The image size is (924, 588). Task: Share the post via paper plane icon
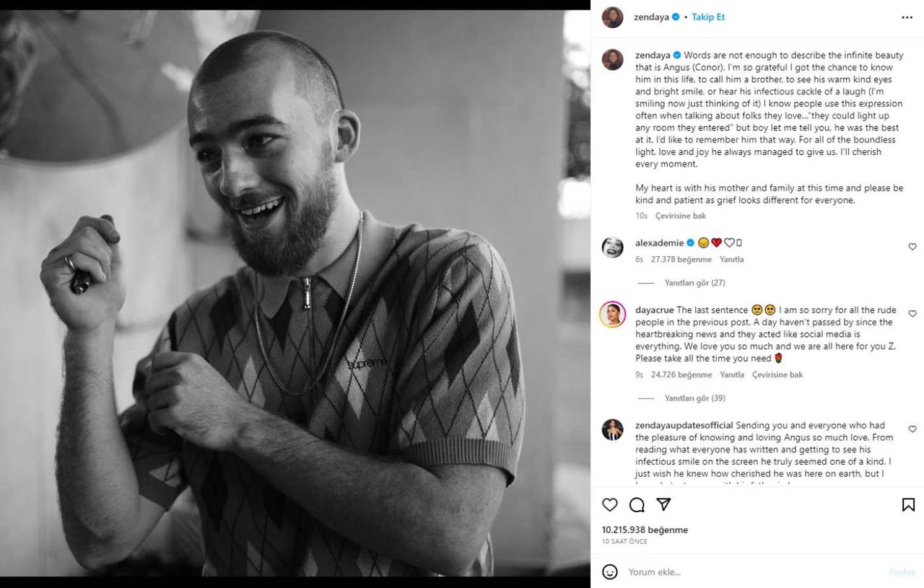point(663,504)
